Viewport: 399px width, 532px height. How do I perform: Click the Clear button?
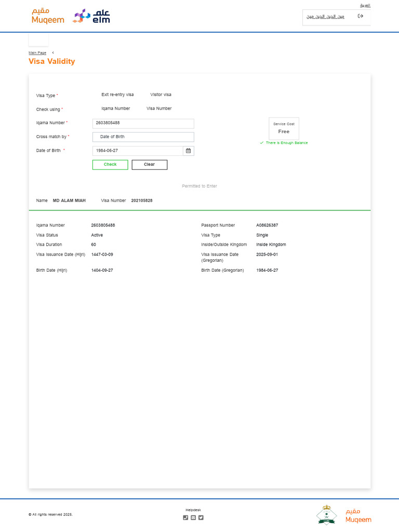pos(149,165)
